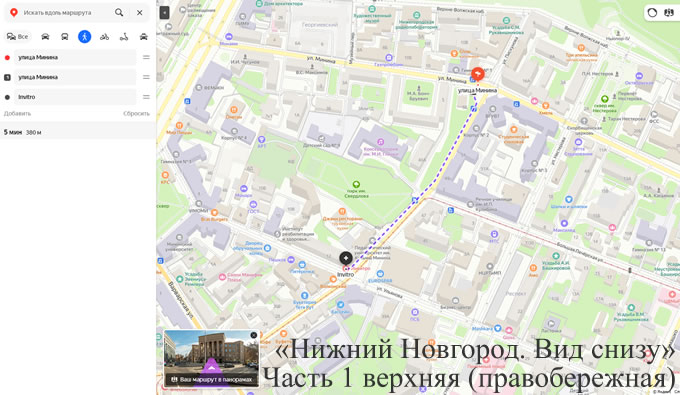Select the car route mode icon
The image size is (680, 395).
[45, 37]
